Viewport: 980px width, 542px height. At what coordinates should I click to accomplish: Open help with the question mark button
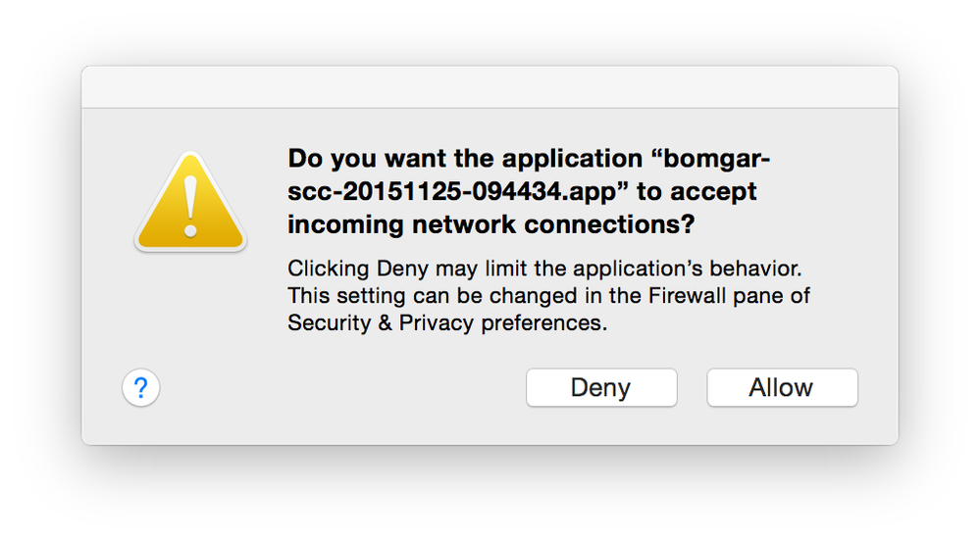140,388
